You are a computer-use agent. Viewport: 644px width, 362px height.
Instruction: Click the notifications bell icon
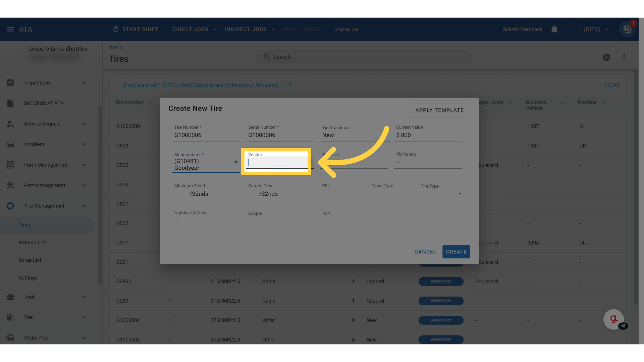pos(554,29)
